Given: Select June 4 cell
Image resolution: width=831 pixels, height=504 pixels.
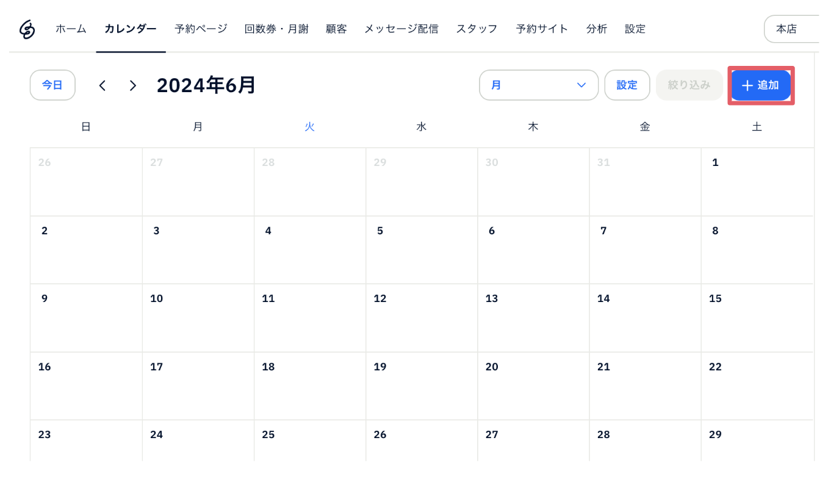Looking at the screenshot, I should (x=310, y=250).
